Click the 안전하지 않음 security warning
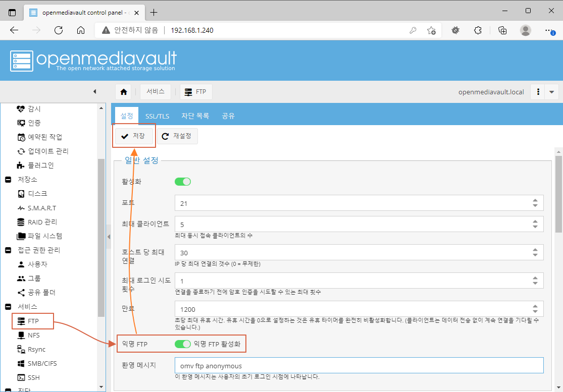This screenshot has height=392, width=563. 130,30
